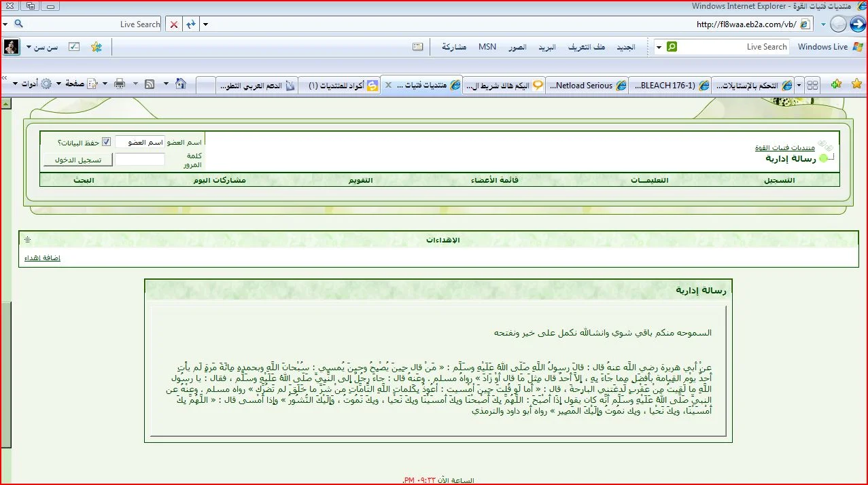
Task: Click the Home icon in the command bar
Action: 181,84
